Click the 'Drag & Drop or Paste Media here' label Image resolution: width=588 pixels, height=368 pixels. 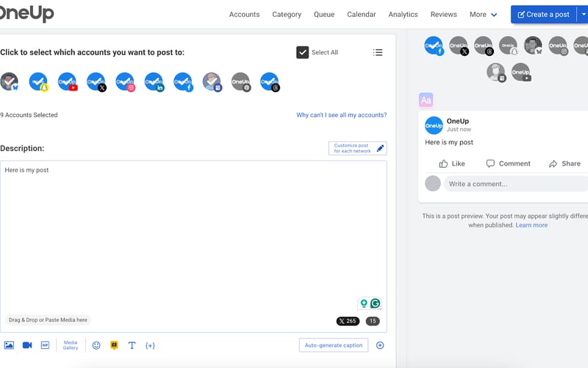pyautogui.click(x=48, y=320)
